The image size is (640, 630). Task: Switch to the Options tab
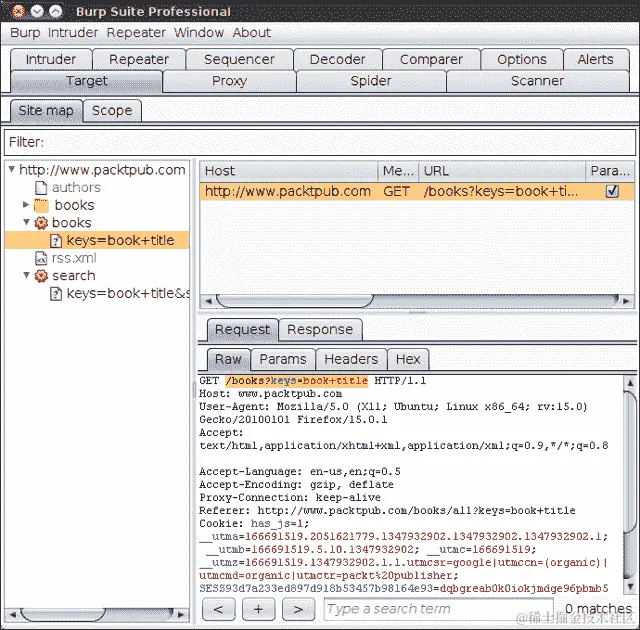click(522, 60)
